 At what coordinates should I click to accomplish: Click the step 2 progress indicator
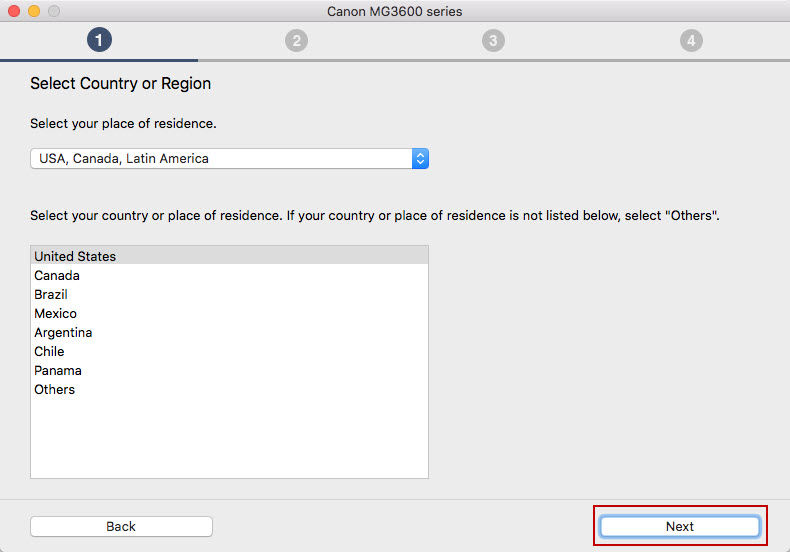(296, 40)
